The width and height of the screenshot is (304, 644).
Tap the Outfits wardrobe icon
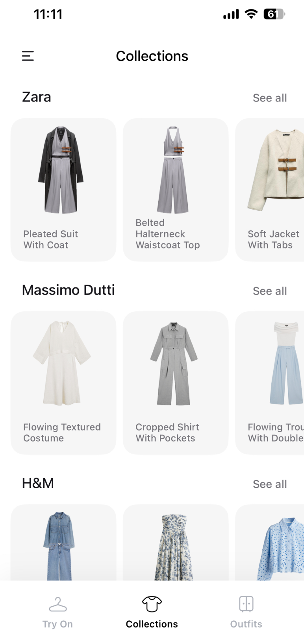(246, 604)
